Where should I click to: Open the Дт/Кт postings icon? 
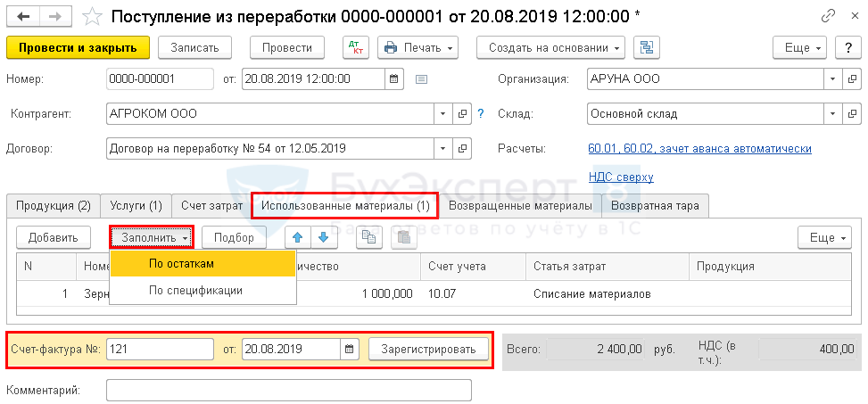[x=355, y=47]
